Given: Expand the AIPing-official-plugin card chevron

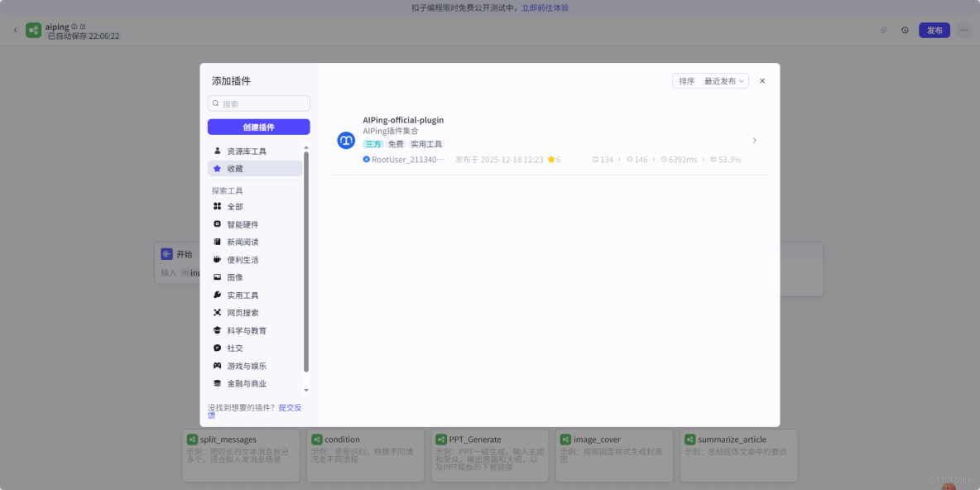Looking at the screenshot, I should coord(754,140).
